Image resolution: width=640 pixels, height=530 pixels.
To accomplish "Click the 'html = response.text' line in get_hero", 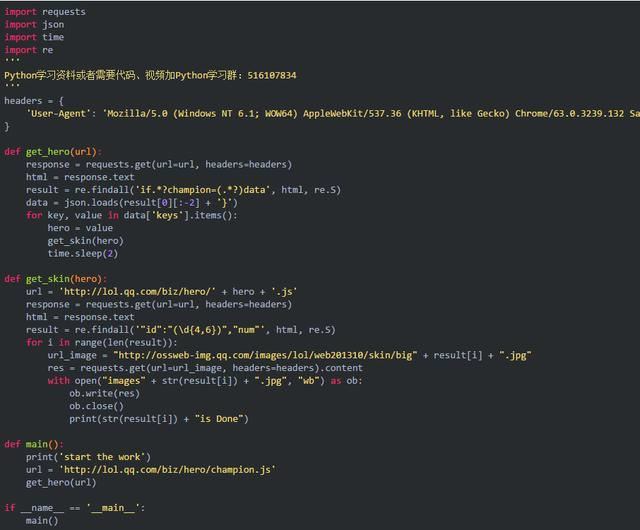I will coord(80,177).
